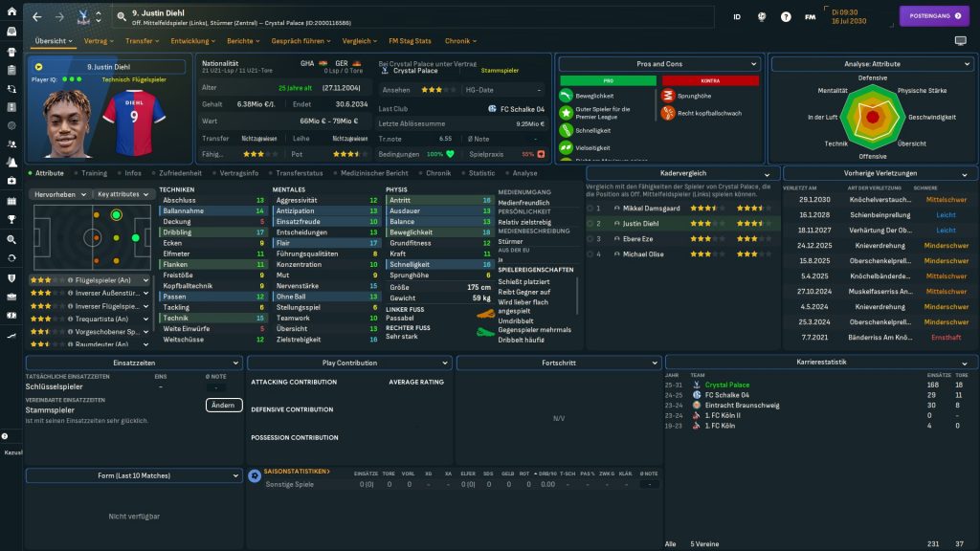980x551 pixels.
Task: Click the Posteingang button
Action: (926, 16)
